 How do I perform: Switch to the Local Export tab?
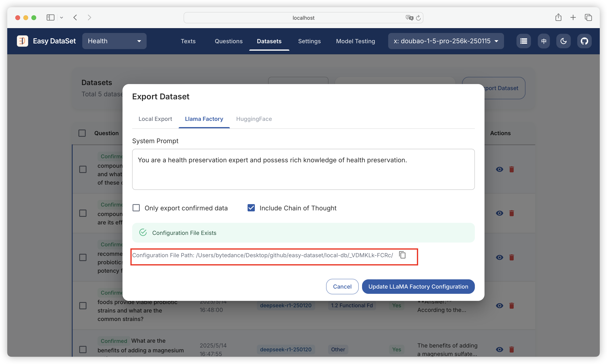pyautogui.click(x=155, y=119)
